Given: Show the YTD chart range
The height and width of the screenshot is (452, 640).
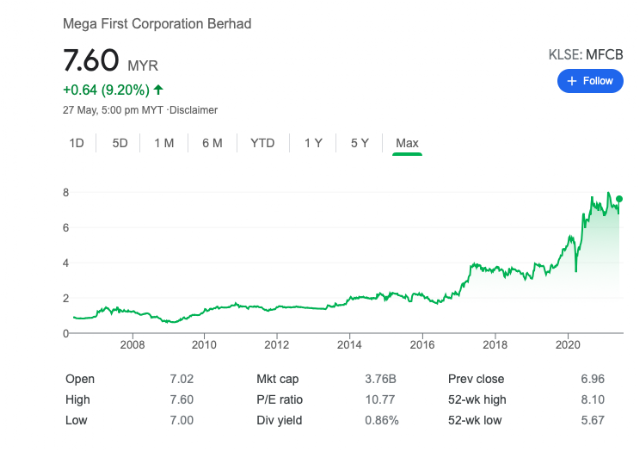Looking at the screenshot, I should [x=262, y=143].
